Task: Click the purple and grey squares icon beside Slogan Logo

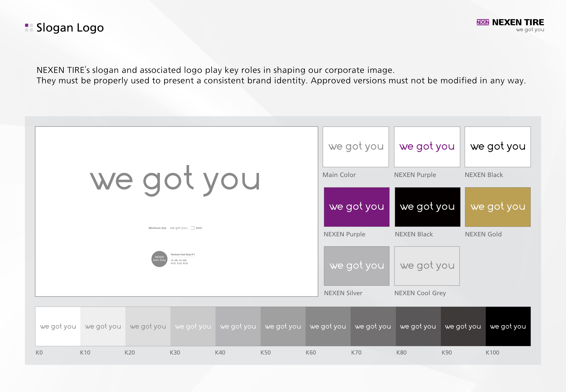Action: [29, 28]
